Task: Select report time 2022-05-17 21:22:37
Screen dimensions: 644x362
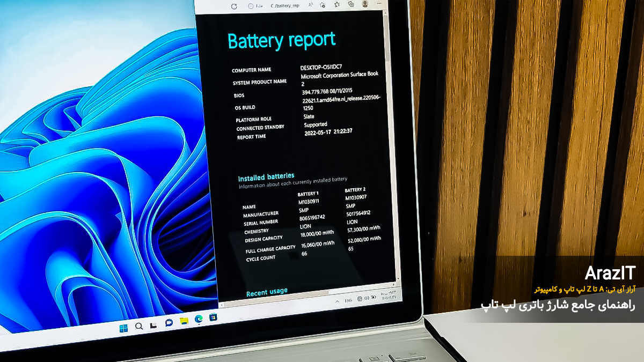Action: pyautogui.click(x=328, y=131)
